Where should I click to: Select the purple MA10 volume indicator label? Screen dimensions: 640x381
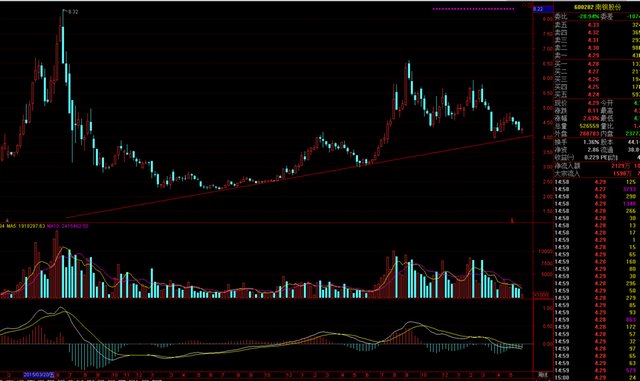pyautogui.click(x=68, y=225)
